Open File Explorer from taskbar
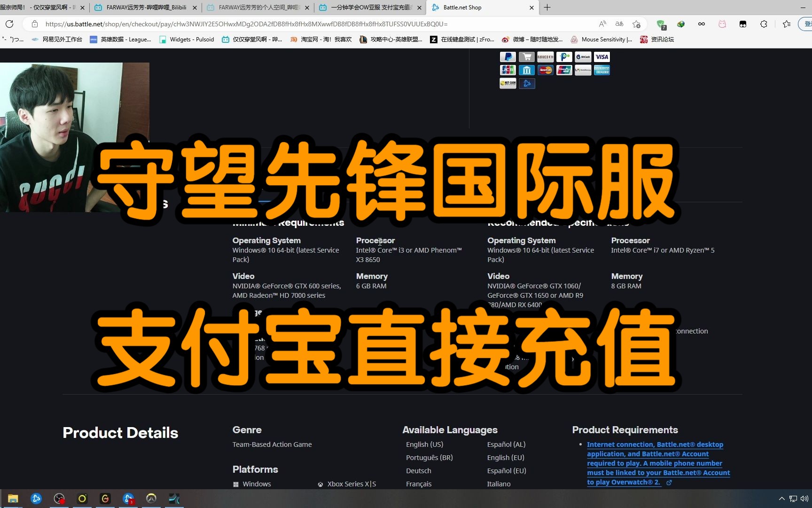The width and height of the screenshot is (812, 508). pos(13,499)
